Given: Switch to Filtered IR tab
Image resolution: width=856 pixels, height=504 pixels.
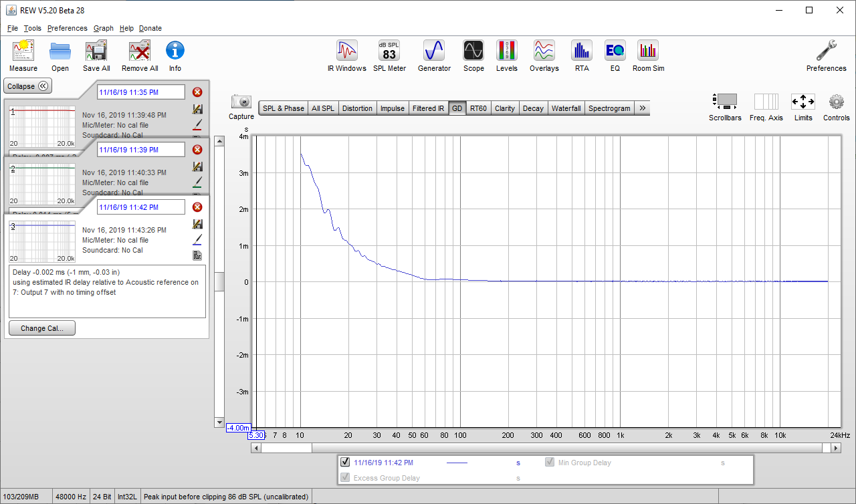Looking at the screenshot, I should pyautogui.click(x=429, y=108).
